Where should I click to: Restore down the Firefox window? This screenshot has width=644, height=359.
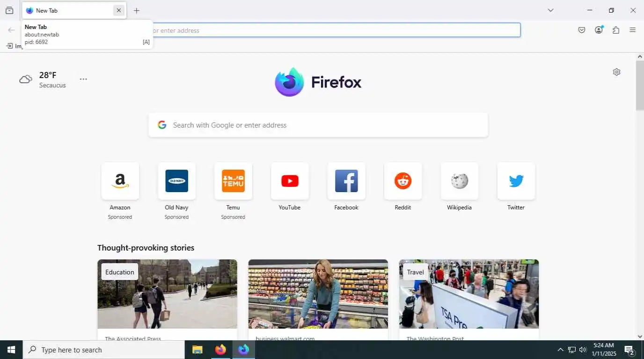click(x=611, y=10)
